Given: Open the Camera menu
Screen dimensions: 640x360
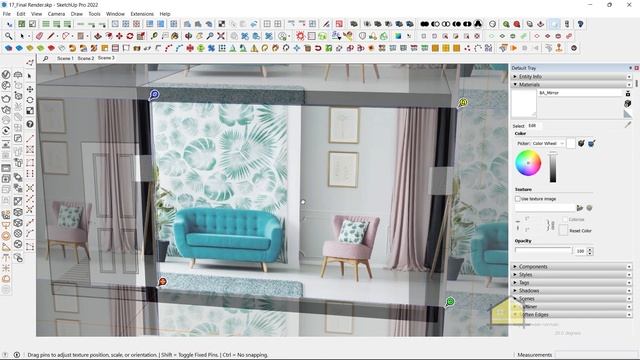Looking at the screenshot, I should coord(56,14).
